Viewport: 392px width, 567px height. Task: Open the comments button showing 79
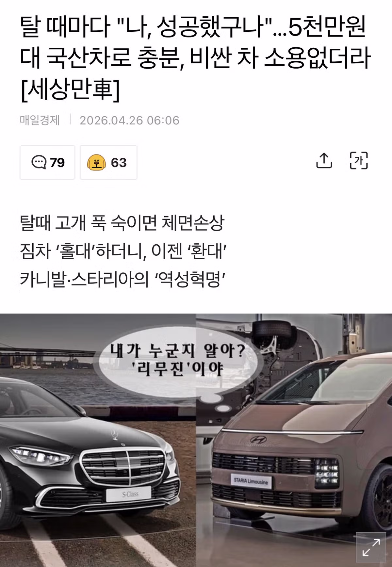pyautogui.click(x=47, y=162)
